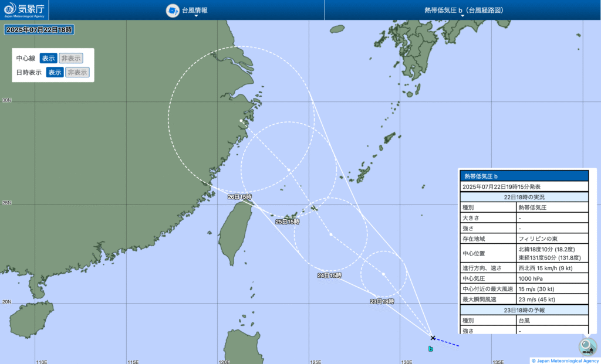Click the 西北西 15 km/h (9 kt) value
This screenshot has width=601, height=364.
click(x=546, y=268)
